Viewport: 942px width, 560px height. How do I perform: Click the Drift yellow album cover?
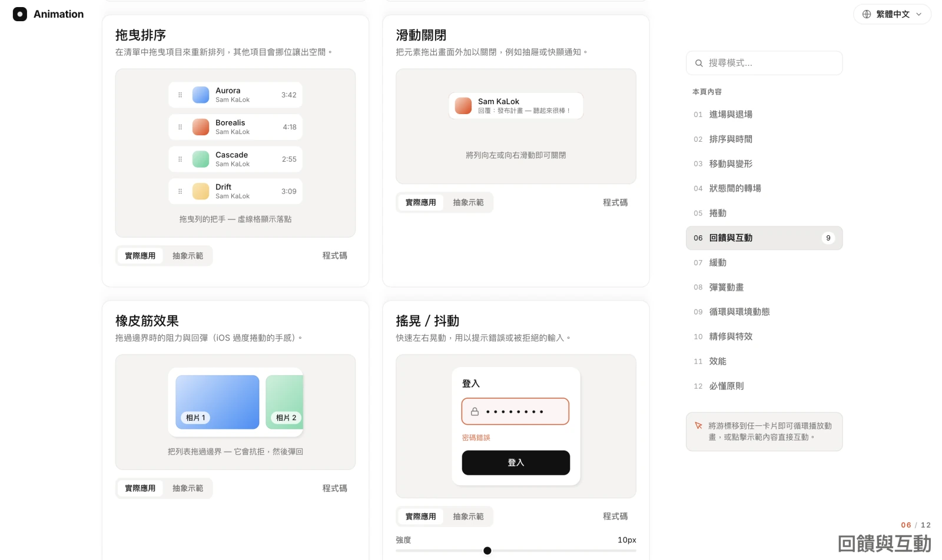(201, 191)
